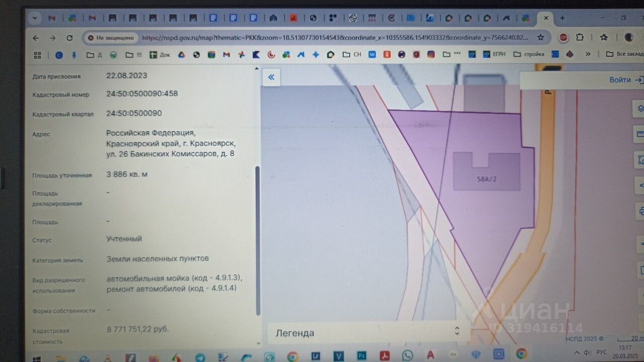Select the ruler measurement tool
The image size is (644, 362).
click(x=639, y=134)
